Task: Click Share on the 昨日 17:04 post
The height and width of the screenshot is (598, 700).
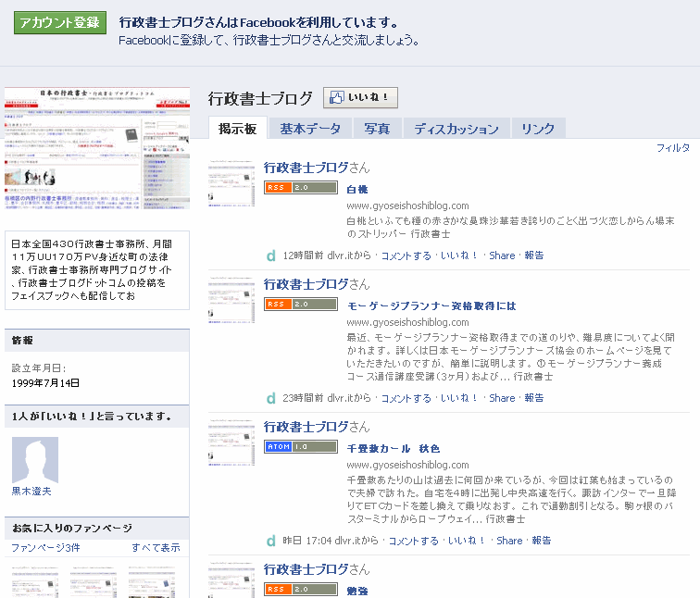Action: point(509,541)
